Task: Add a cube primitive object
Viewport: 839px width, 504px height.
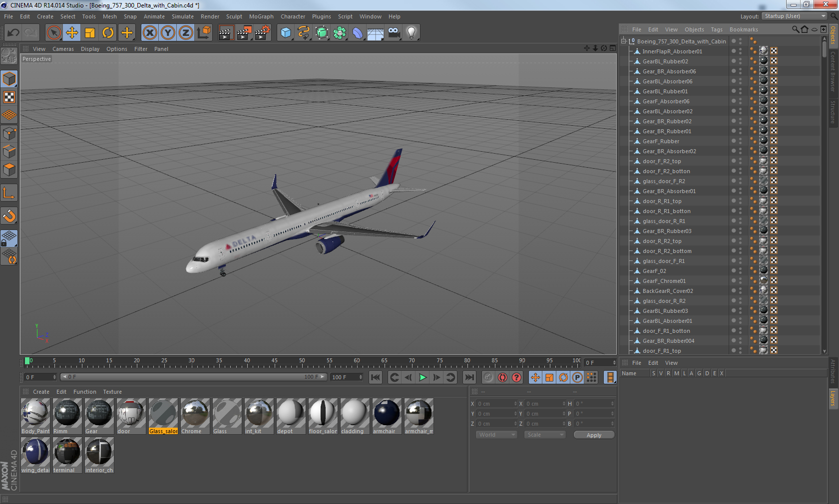Action: pos(286,33)
